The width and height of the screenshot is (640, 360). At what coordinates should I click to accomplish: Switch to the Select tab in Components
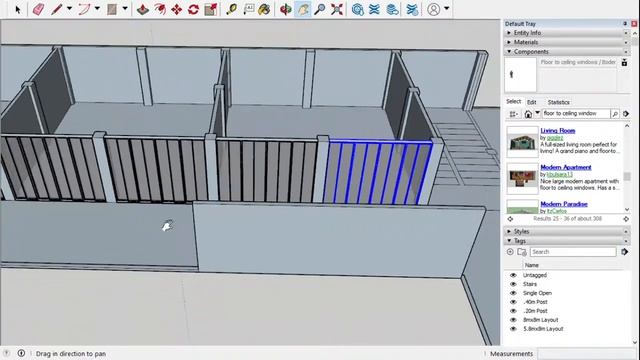tap(513, 102)
